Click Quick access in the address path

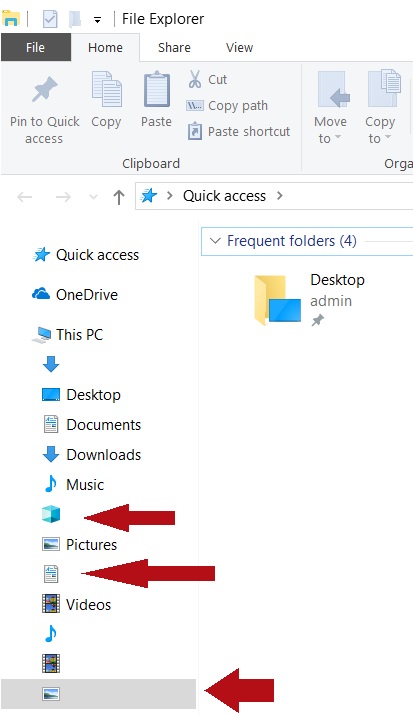tap(224, 196)
